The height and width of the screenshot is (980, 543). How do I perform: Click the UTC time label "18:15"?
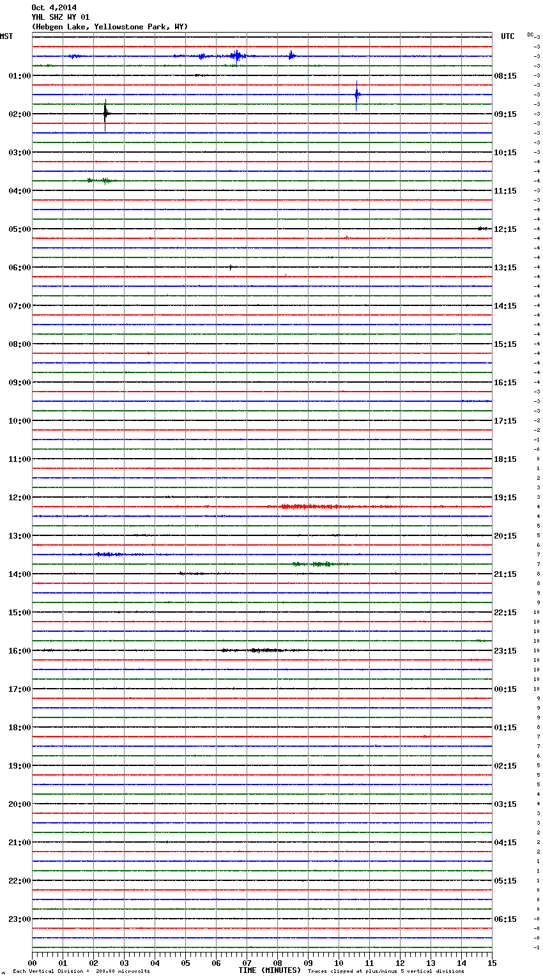(x=505, y=459)
